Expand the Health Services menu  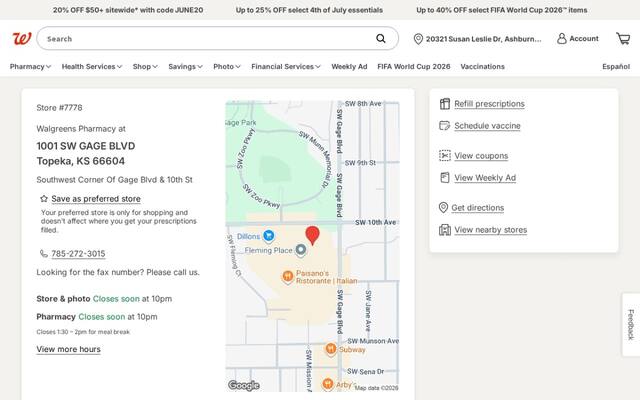click(x=92, y=67)
